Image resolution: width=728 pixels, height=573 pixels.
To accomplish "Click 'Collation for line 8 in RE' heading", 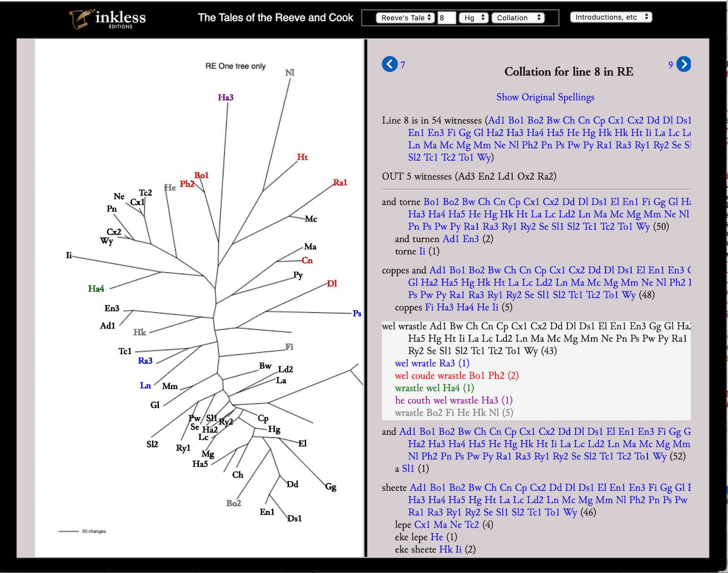I will click(x=569, y=71).
